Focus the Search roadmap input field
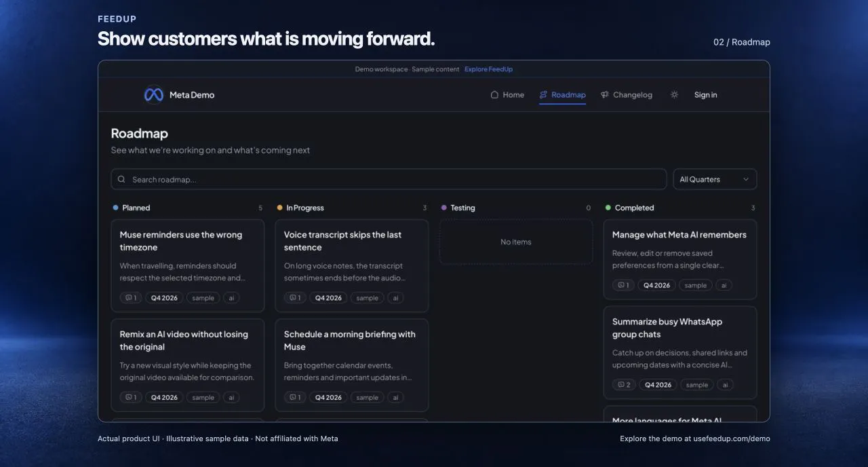 pos(389,179)
